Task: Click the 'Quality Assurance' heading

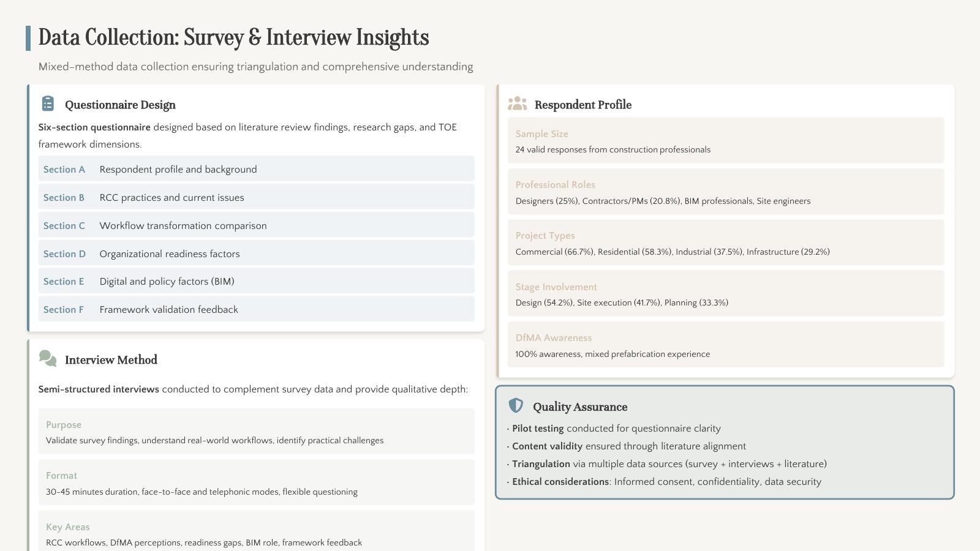Action: 580,407
